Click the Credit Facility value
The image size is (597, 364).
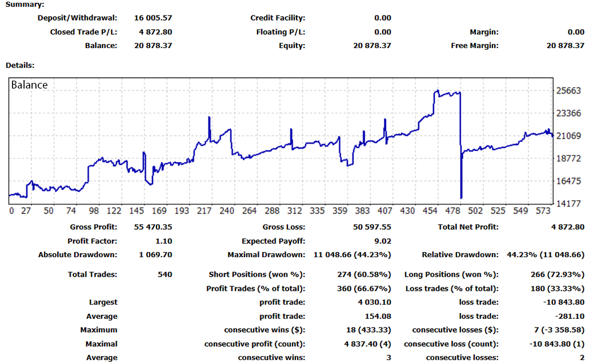(x=382, y=18)
